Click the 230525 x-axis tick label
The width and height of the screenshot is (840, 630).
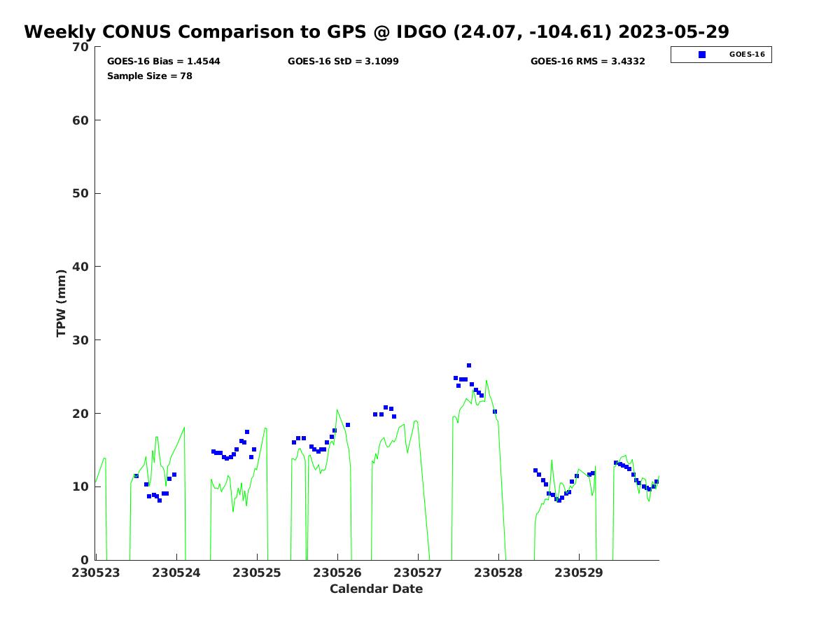[257, 573]
